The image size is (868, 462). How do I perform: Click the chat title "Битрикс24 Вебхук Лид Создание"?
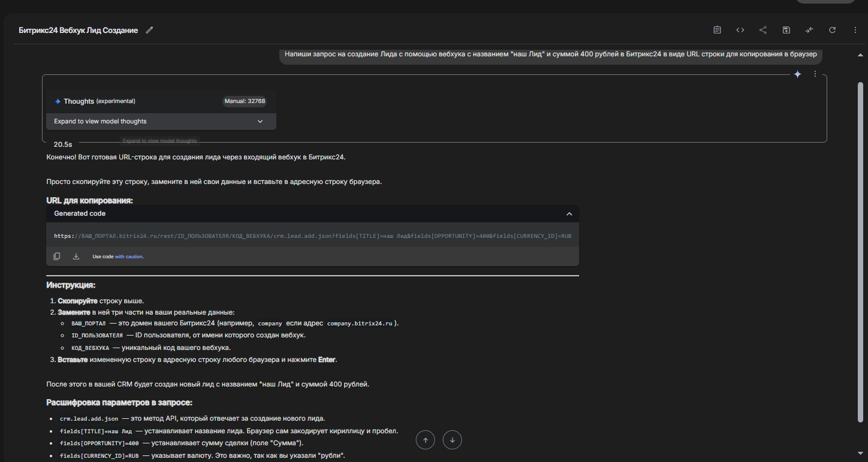(x=79, y=30)
